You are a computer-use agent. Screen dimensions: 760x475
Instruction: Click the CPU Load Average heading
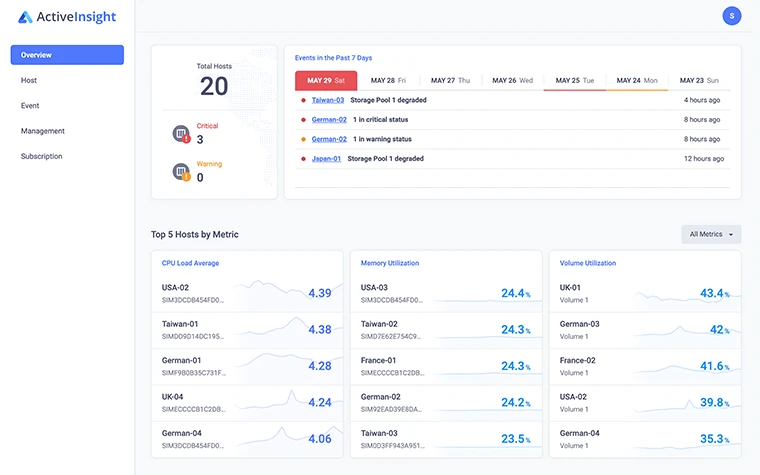(190, 263)
